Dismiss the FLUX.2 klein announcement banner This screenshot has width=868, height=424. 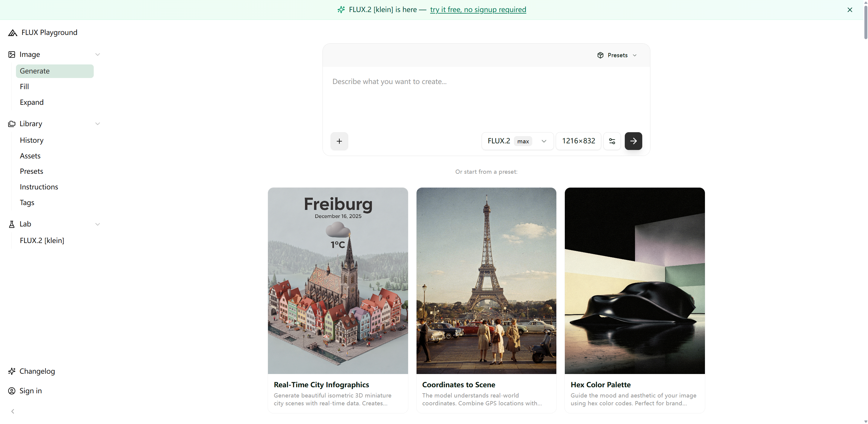pyautogui.click(x=850, y=10)
